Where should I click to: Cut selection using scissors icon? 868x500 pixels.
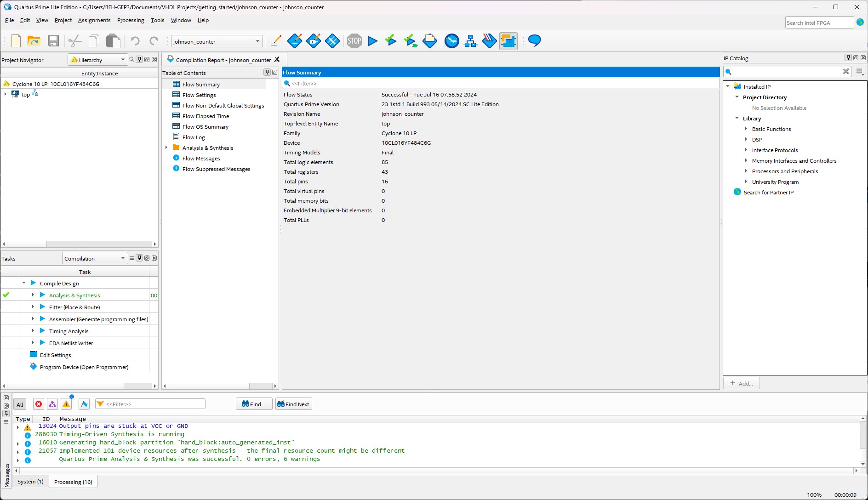(x=75, y=41)
